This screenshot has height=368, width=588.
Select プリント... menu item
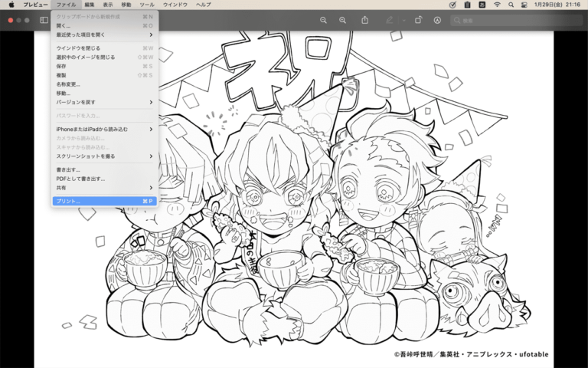(x=105, y=202)
